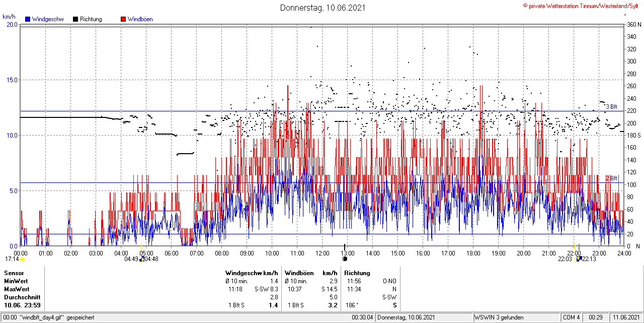644x323 pixels.
Task: Click the 186 ° current direction value
Action: click(353, 305)
